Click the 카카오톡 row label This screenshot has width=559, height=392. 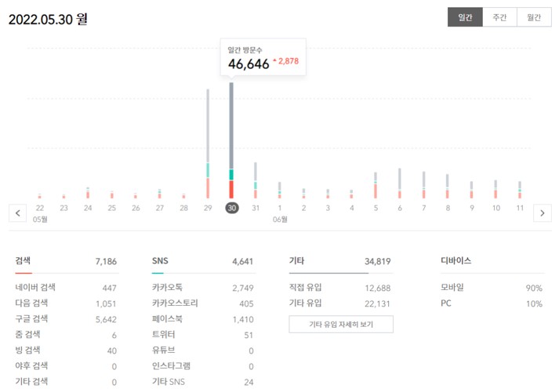(x=167, y=287)
